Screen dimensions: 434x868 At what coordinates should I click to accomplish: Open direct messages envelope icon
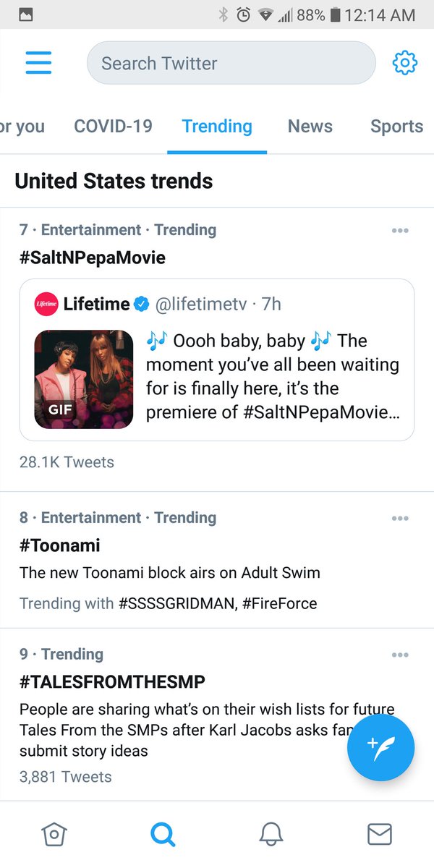380,834
